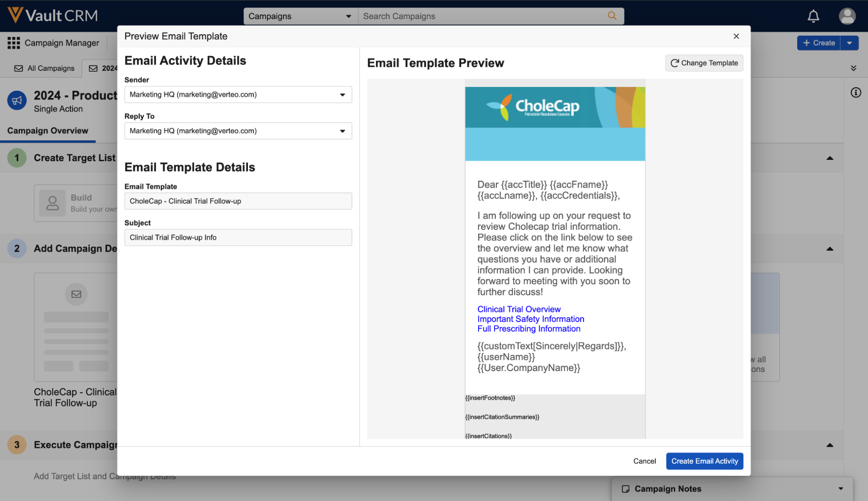Screen dimensions: 868x501
Task: Click the info circle icon
Action: tap(855, 93)
